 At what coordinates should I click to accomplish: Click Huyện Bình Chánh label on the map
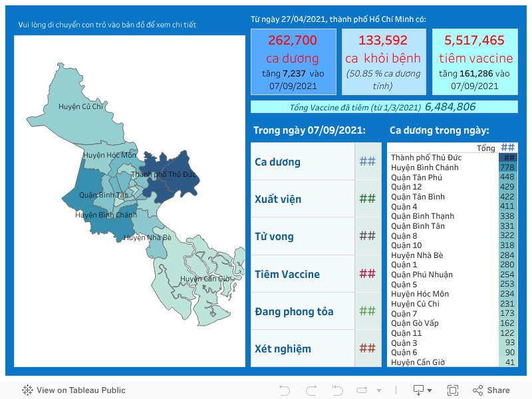(x=106, y=215)
